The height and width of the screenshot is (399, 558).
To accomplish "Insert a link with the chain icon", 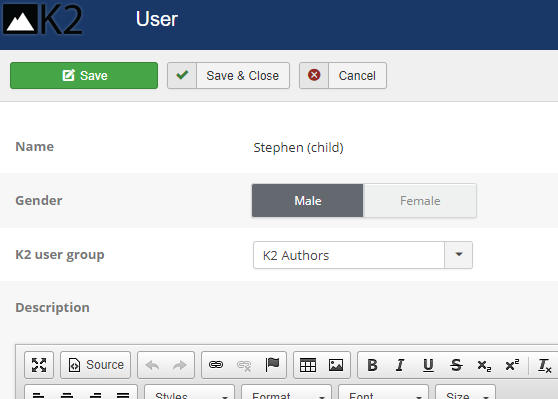I will click(x=216, y=365).
